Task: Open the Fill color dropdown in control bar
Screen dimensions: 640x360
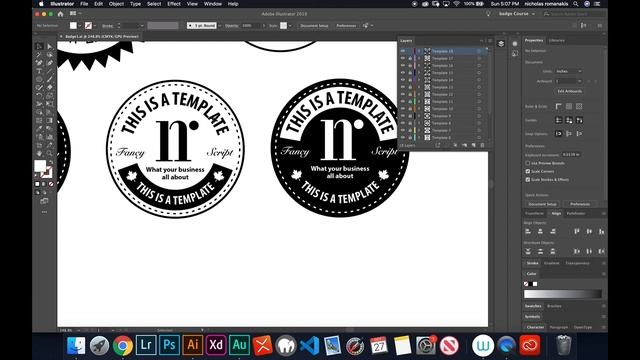Action: [79, 25]
